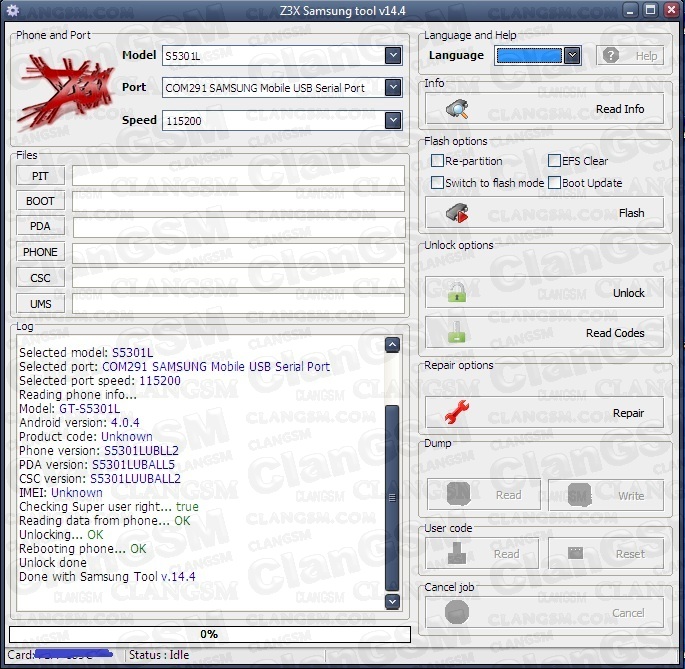Click the UMS file button

41,304
